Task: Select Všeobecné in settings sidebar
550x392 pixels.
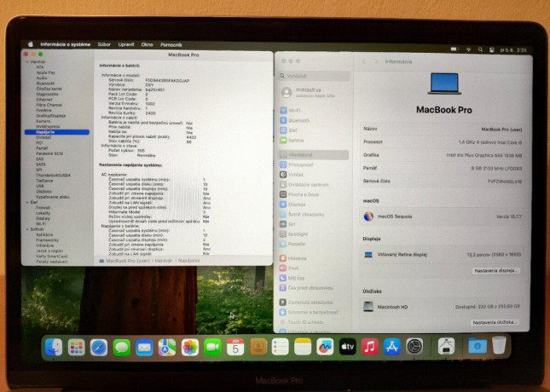Action: 314,154
